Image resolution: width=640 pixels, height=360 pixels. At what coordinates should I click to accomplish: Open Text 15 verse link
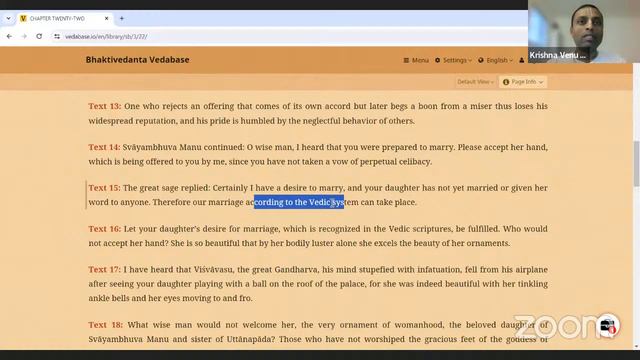point(104,188)
